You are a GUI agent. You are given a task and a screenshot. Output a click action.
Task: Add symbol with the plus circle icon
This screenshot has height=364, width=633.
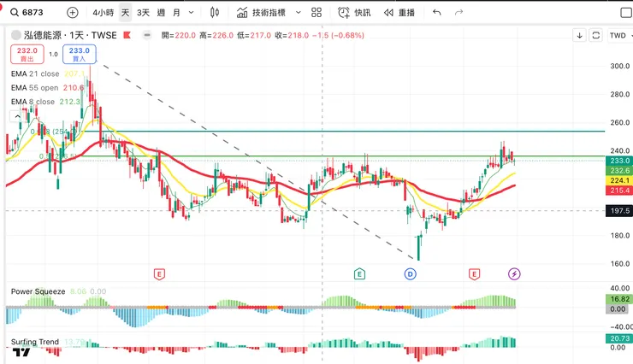(x=72, y=13)
